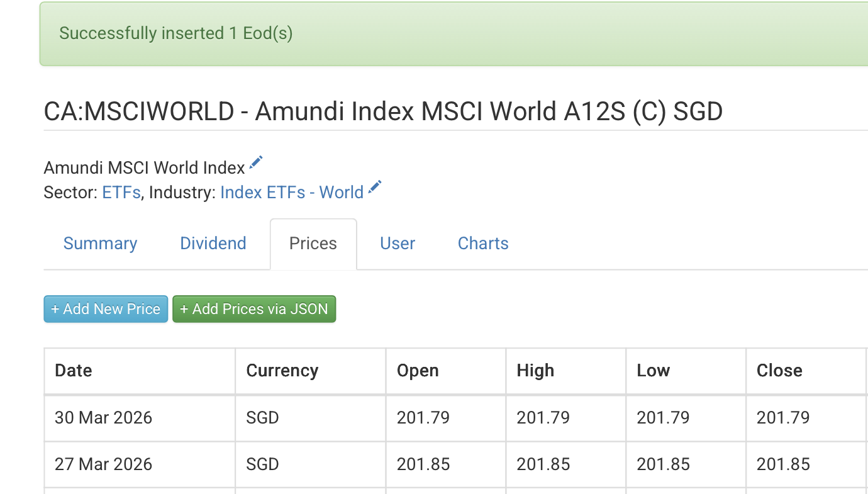Select the Prices tab

click(x=313, y=244)
